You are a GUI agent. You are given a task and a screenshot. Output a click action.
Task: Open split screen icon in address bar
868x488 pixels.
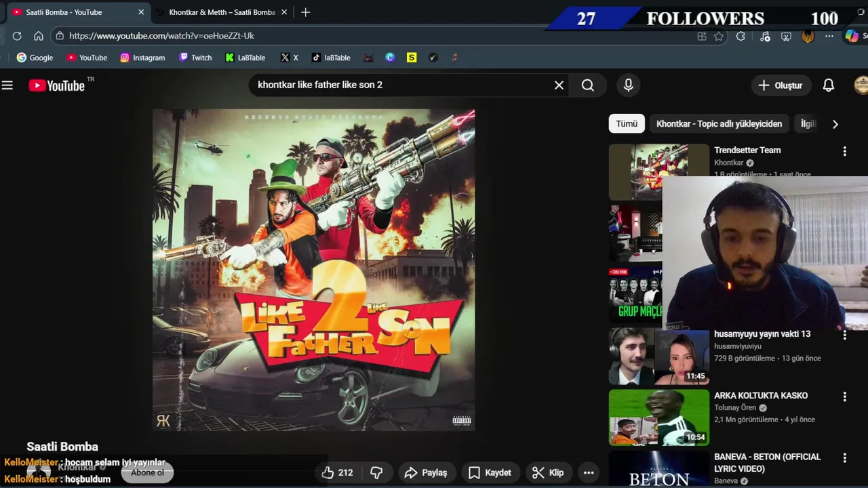click(x=702, y=37)
